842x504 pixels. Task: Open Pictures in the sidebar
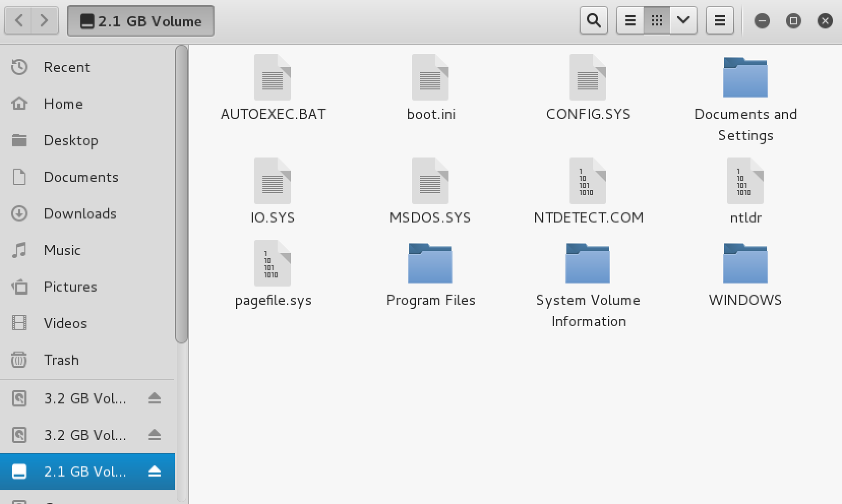87,287
